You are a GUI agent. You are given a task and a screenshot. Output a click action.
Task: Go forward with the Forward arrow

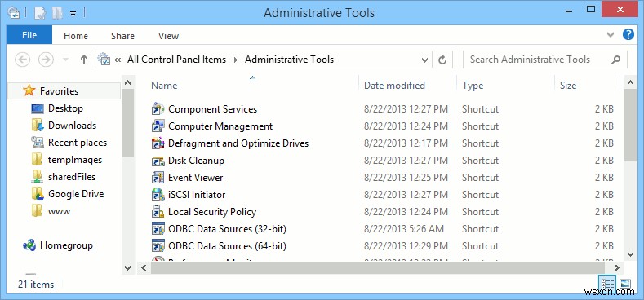(x=46, y=60)
